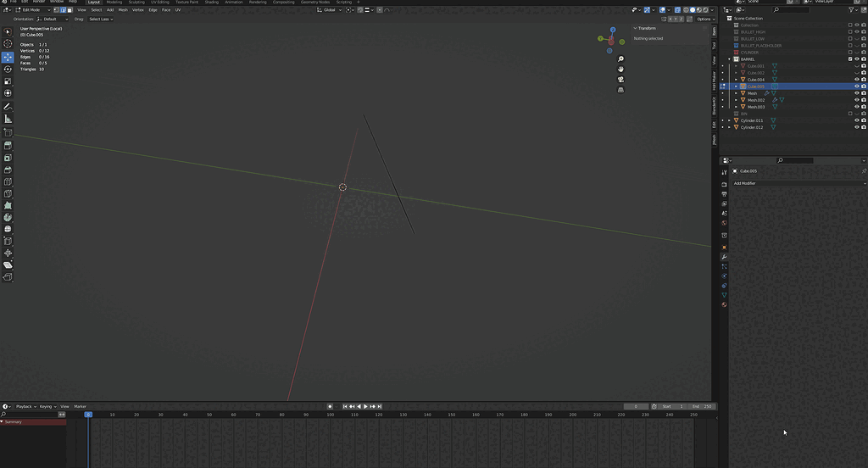Select the Scale tool
Viewport: 868px width, 468px height.
pyautogui.click(x=8, y=81)
